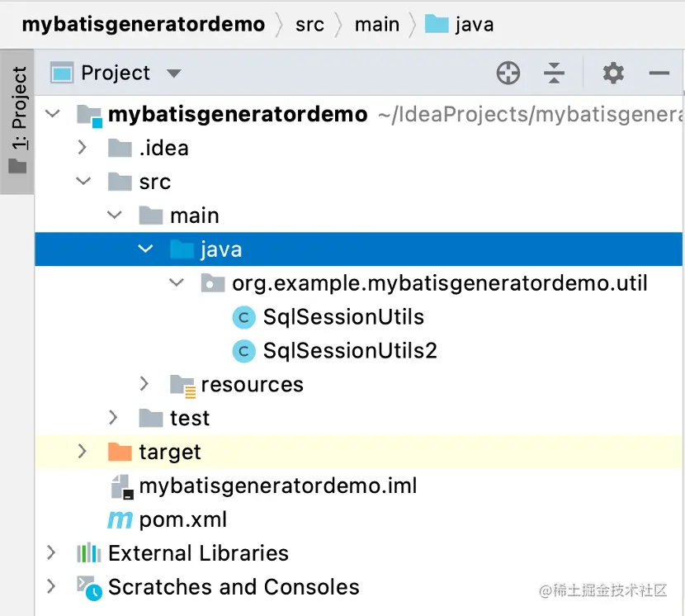The width and height of the screenshot is (685, 616).
Task: Collapse the src folder
Action: [x=83, y=182]
